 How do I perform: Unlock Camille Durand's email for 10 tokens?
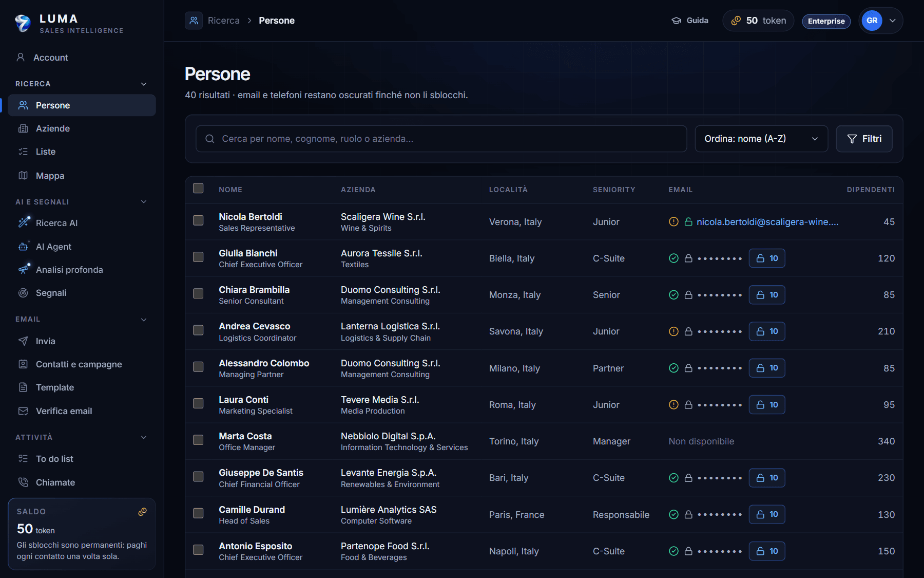(x=767, y=514)
